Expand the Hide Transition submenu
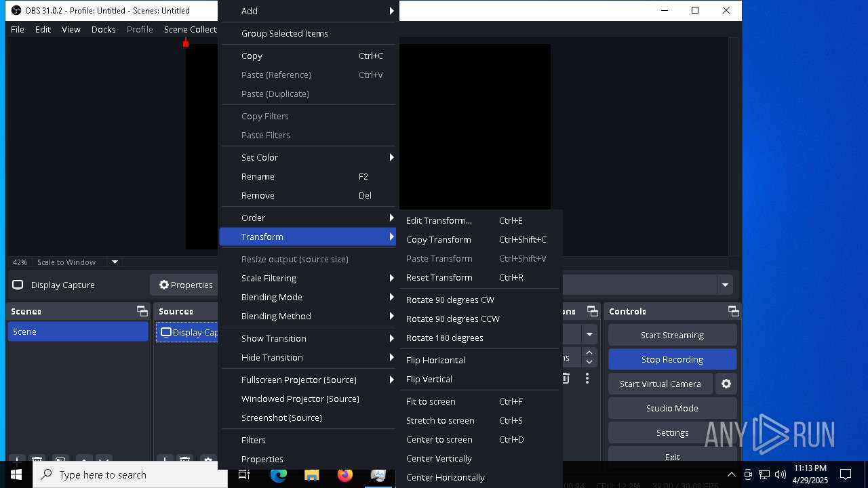This screenshot has height=488, width=868. coord(308,357)
